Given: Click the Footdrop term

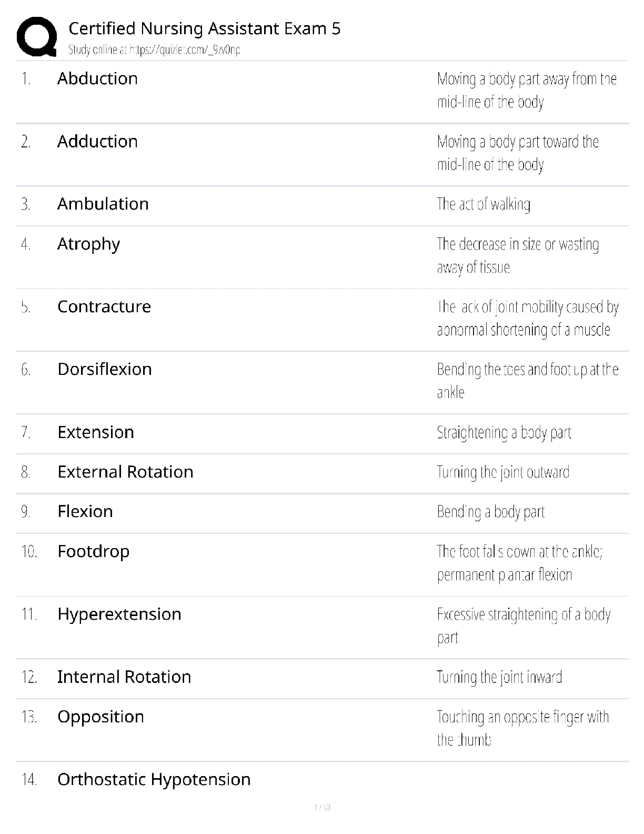Looking at the screenshot, I should [x=93, y=551].
